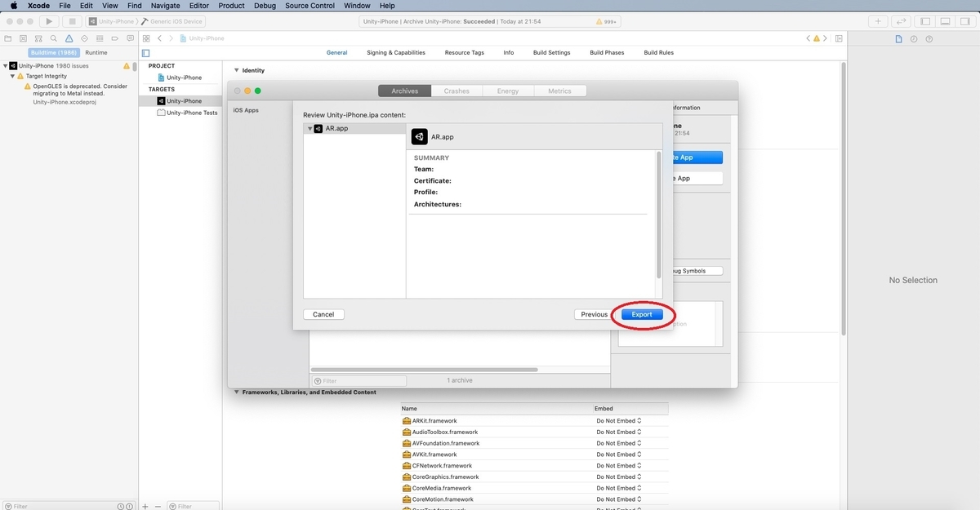The image size is (980, 510).
Task: Open the Find navigator magnifier icon
Action: pyautogui.click(x=54, y=38)
